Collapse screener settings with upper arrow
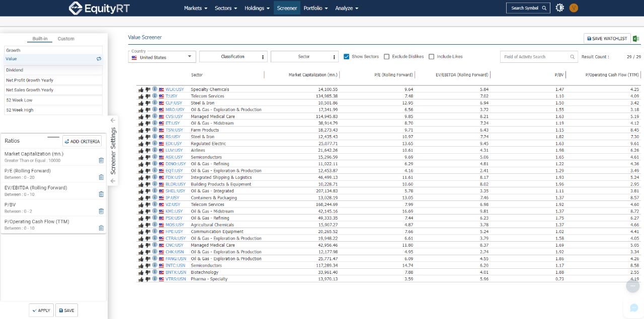 click(113, 120)
